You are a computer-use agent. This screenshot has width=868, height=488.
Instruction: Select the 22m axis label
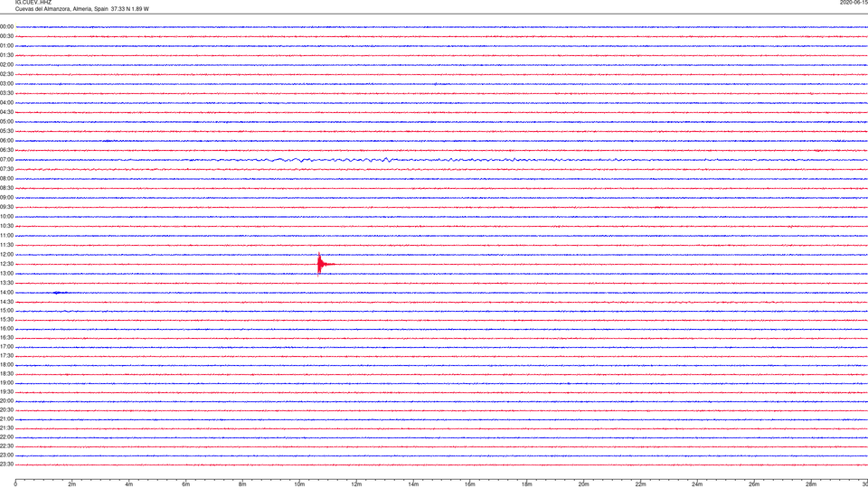point(640,484)
